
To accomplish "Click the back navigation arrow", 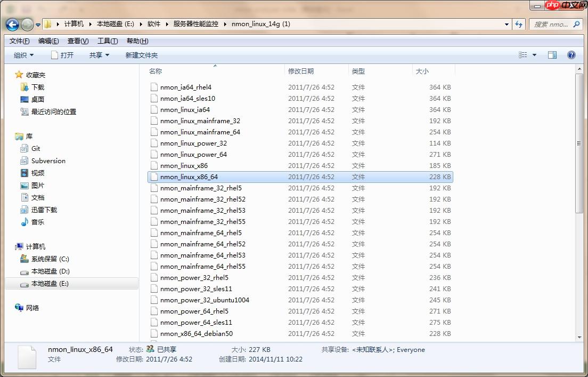I will [11, 24].
